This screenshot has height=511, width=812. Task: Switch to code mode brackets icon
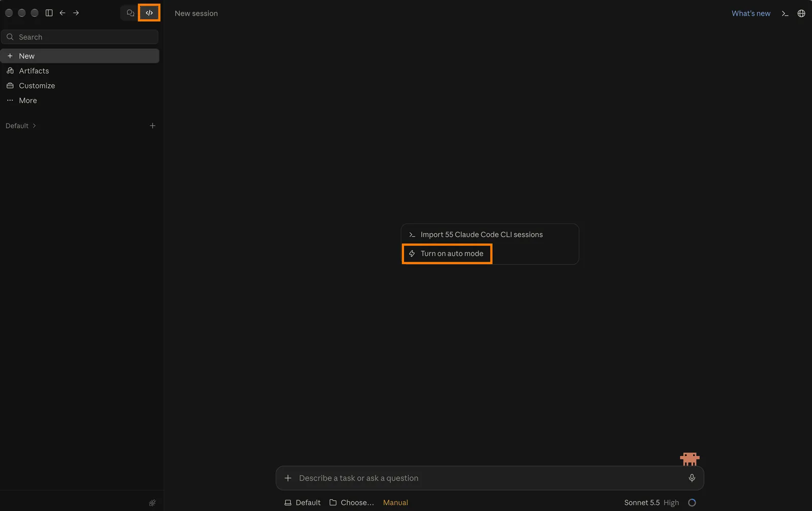[149, 13]
